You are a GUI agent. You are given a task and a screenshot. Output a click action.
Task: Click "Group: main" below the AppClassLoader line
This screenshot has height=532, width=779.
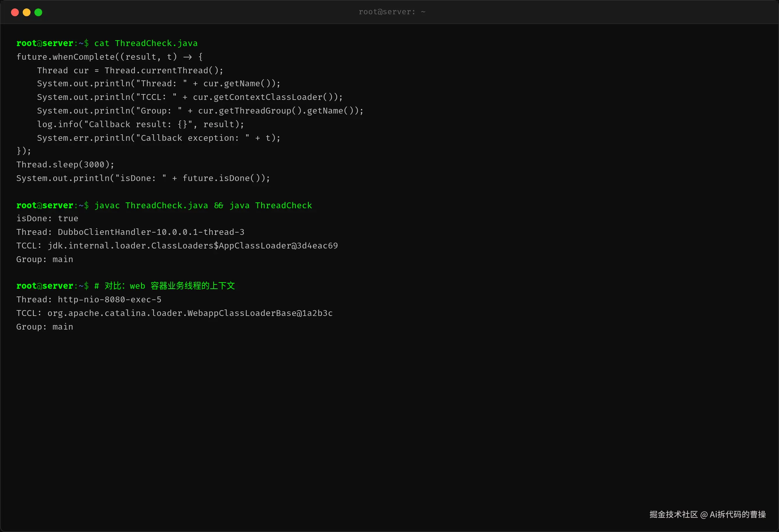pyautogui.click(x=44, y=259)
